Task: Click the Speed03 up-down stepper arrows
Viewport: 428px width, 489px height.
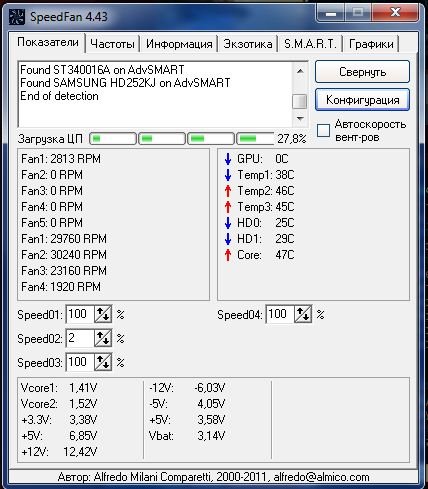Action: [103, 362]
